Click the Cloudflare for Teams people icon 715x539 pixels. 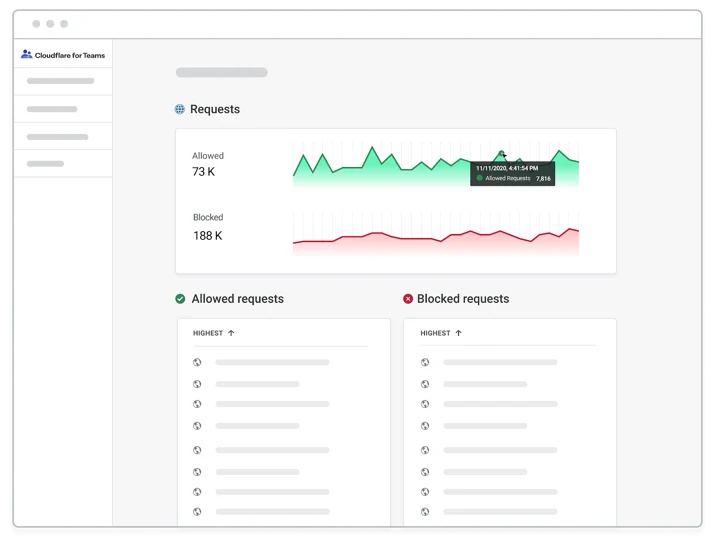(26, 54)
